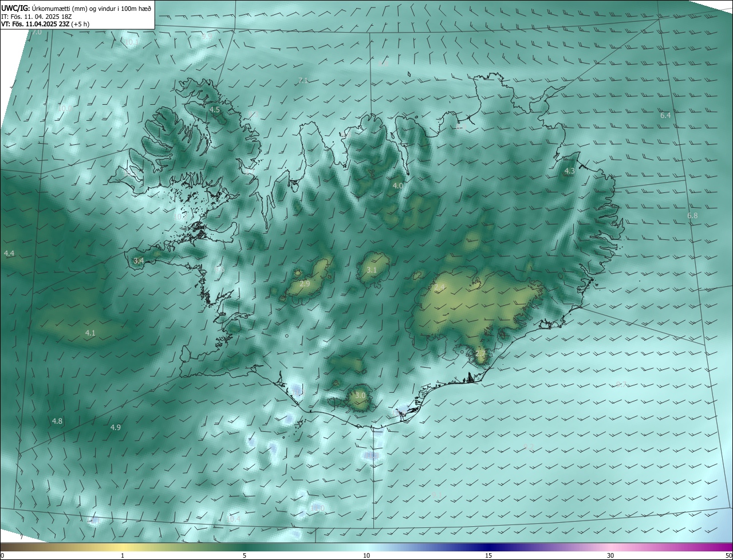733x560 pixels.
Task: Click the 2.7 value on Öræfajökull
Action: tap(480, 353)
